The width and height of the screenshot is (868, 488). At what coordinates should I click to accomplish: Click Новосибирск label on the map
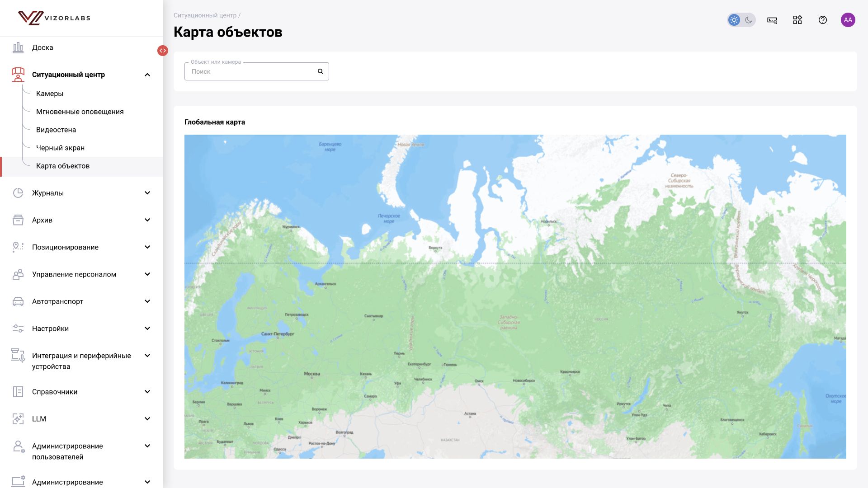tap(524, 381)
